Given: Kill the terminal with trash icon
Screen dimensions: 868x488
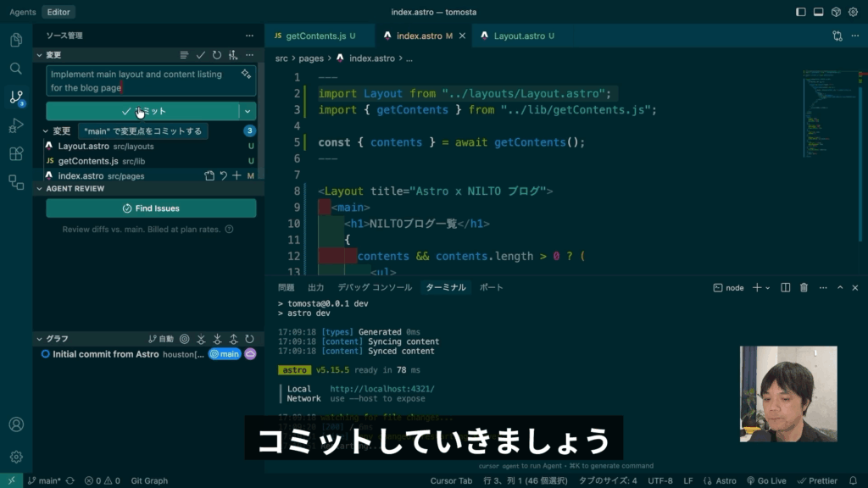Looking at the screenshot, I should [804, 288].
